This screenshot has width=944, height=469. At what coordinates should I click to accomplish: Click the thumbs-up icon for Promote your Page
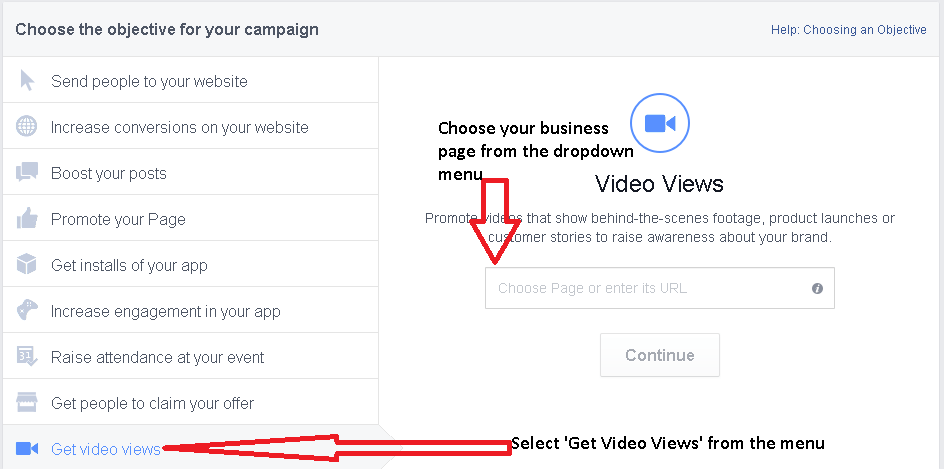(x=27, y=219)
